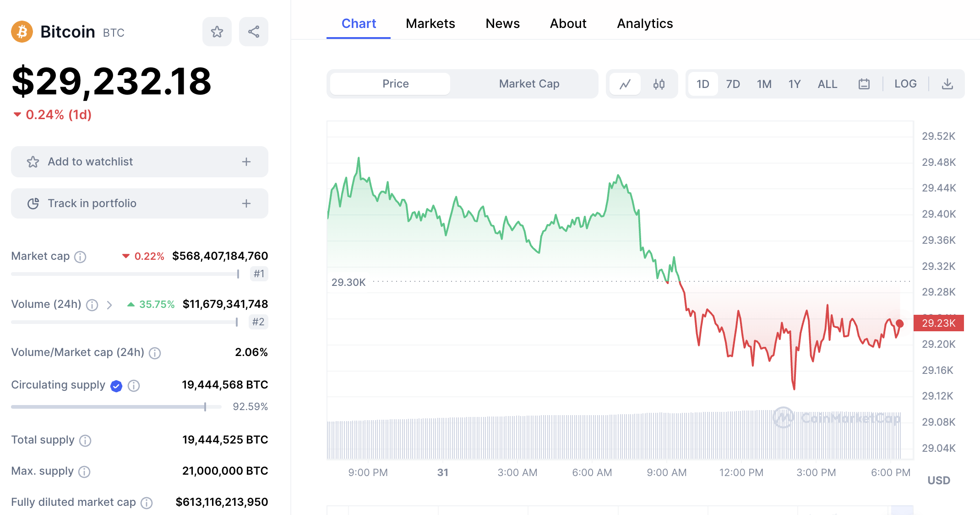
Task: Expand Track in portfolio plus sign
Action: pyautogui.click(x=246, y=203)
